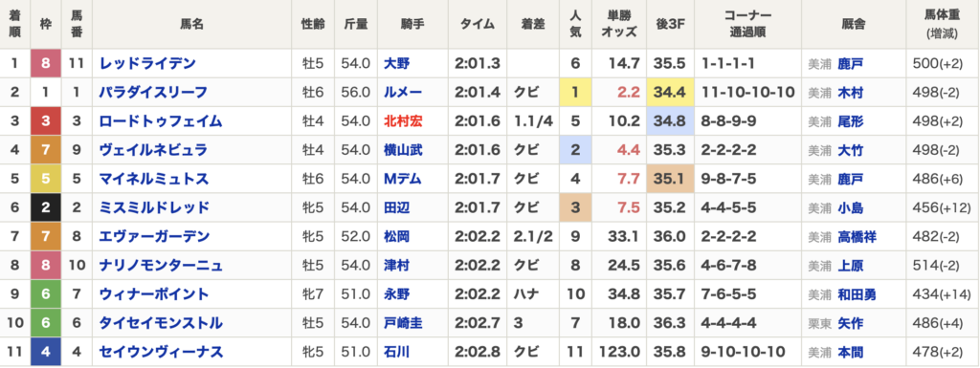Image resolution: width=980 pixels, height=368 pixels.
Task: Click the 馬名 column header
Action: pos(191,25)
